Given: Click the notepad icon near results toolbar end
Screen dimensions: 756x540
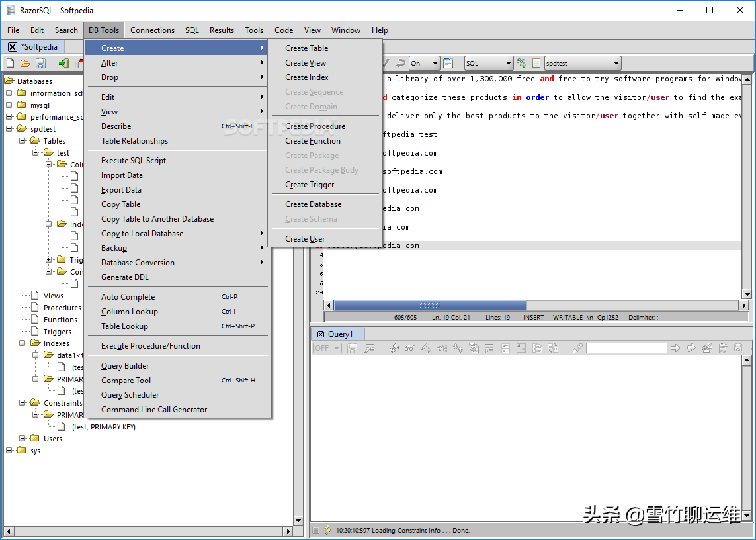Looking at the screenshot, I should point(723,348).
